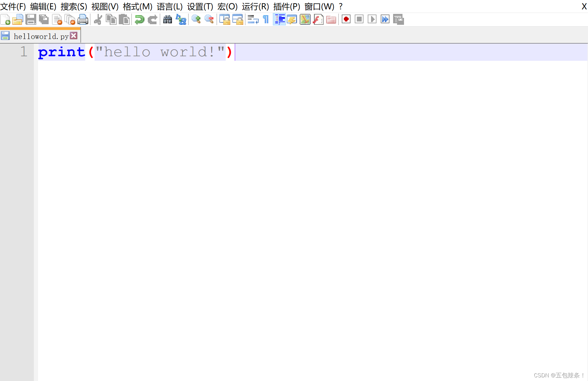Click line number 1 in the margin
Image resolution: width=588 pixels, height=381 pixels.
click(24, 52)
